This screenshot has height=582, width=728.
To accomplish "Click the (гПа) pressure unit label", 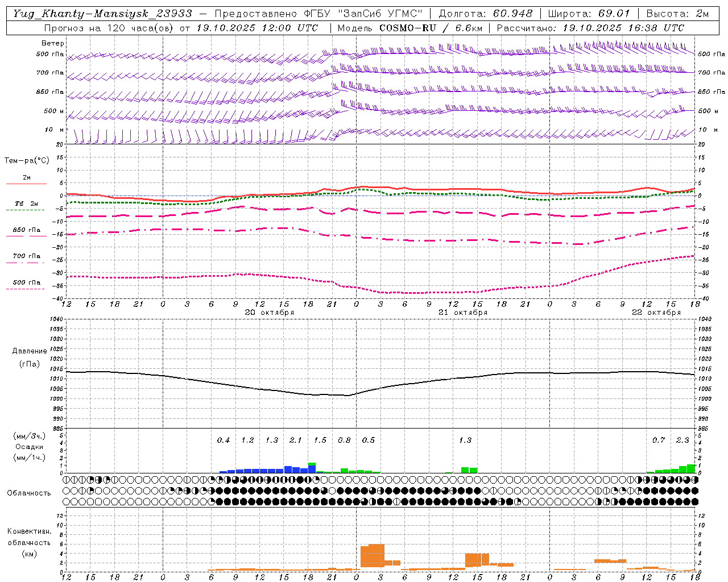I will (30, 364).
